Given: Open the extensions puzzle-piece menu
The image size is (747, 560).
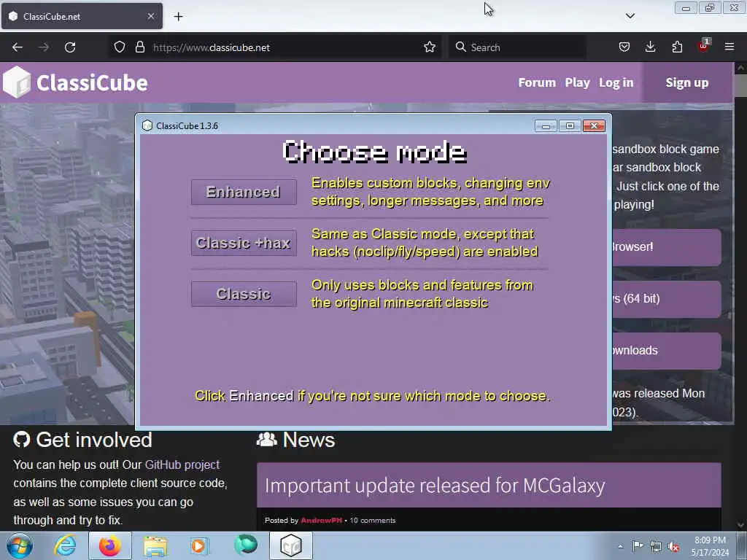Looking at the screenshot, I should pos(677,47).
